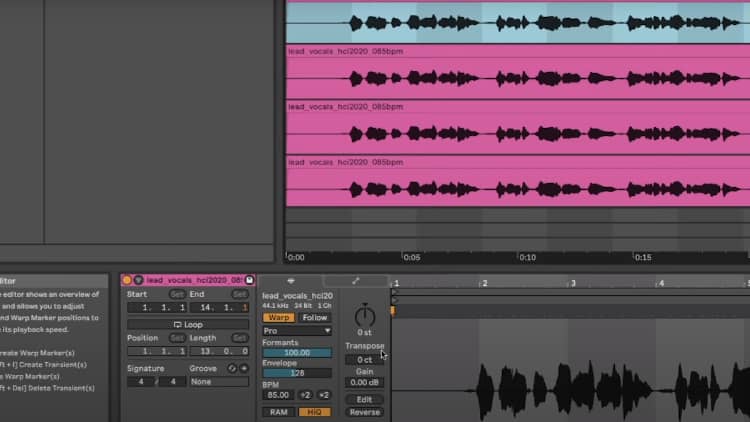This screenshot has width=750, height=422.
Task: Toggle the RAM mode switch
Action: tap(278, 412)
